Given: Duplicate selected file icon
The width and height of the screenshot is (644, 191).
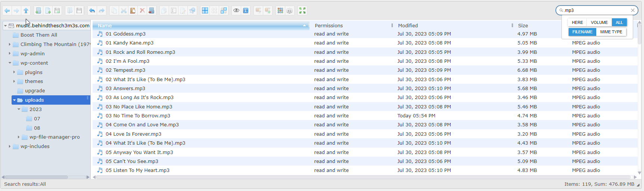Looking at the screenshot, I should pos(164,10).
